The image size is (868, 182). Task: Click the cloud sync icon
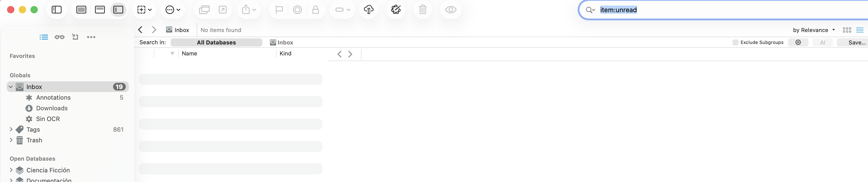pyautogui.click(x=369, y=10)
